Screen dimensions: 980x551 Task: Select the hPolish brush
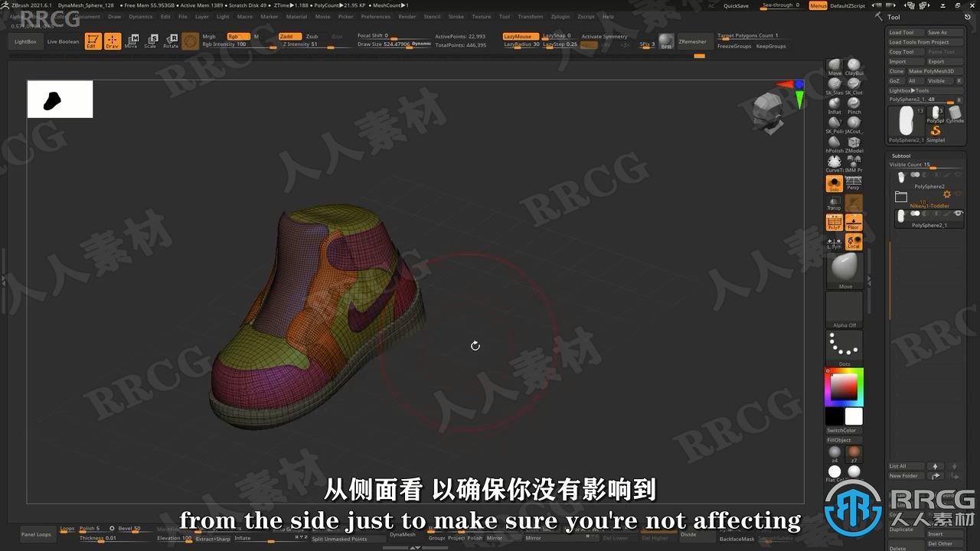tap(835, 145)
